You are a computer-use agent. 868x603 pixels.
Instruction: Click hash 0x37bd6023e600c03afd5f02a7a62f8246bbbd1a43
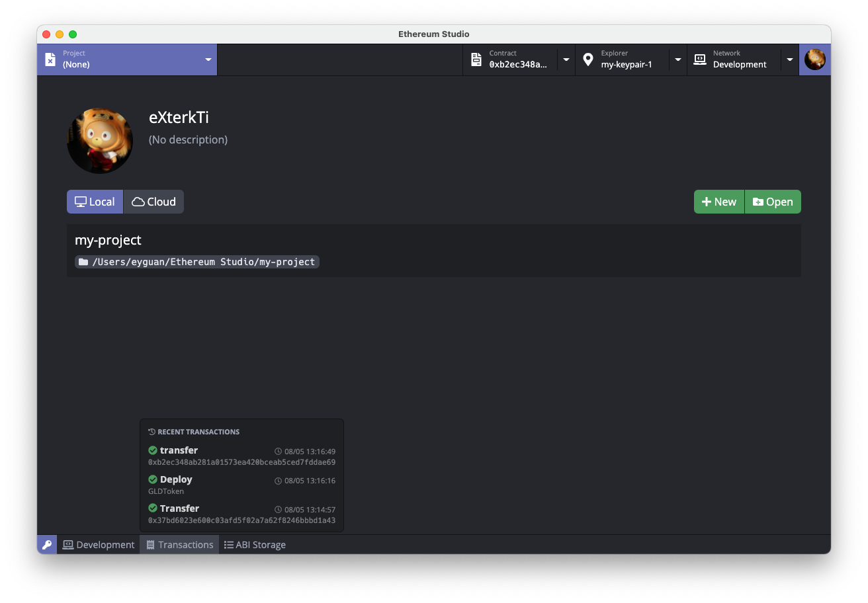(x=241, y=520)
